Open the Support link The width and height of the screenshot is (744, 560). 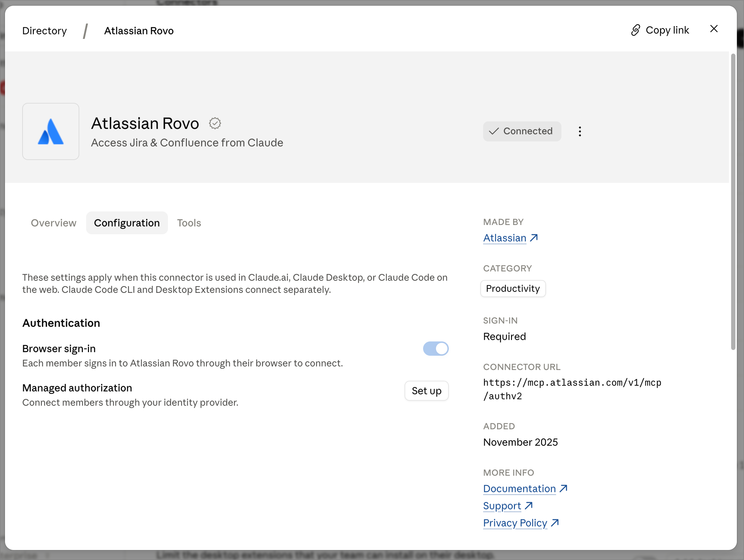pyautogui.click(x=508, y=506)
